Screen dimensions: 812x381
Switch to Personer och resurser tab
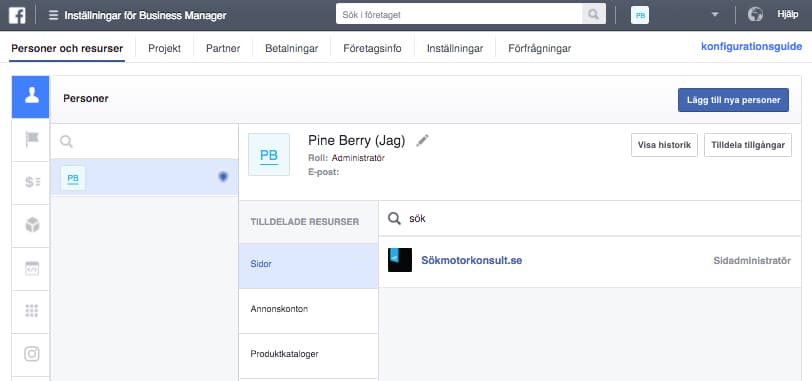click(67, 49)
